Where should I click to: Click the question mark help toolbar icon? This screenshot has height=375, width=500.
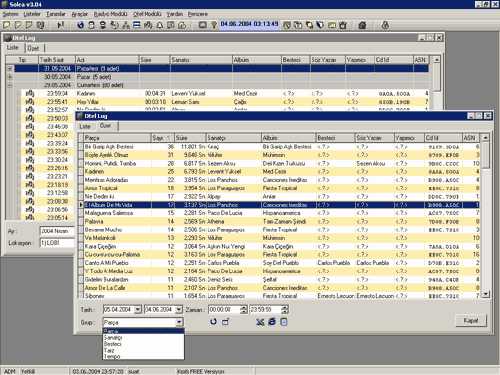pos(214,25)
